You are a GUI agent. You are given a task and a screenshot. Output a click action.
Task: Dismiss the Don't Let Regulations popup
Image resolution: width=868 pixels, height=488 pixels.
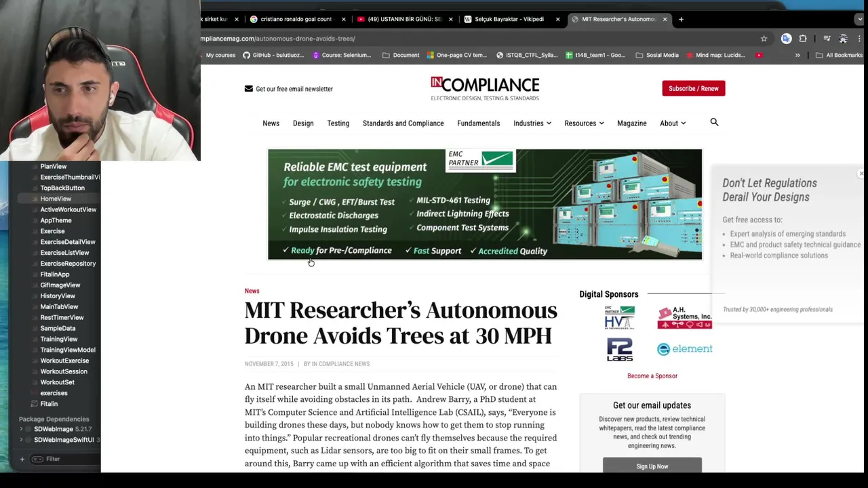point(861,174)
